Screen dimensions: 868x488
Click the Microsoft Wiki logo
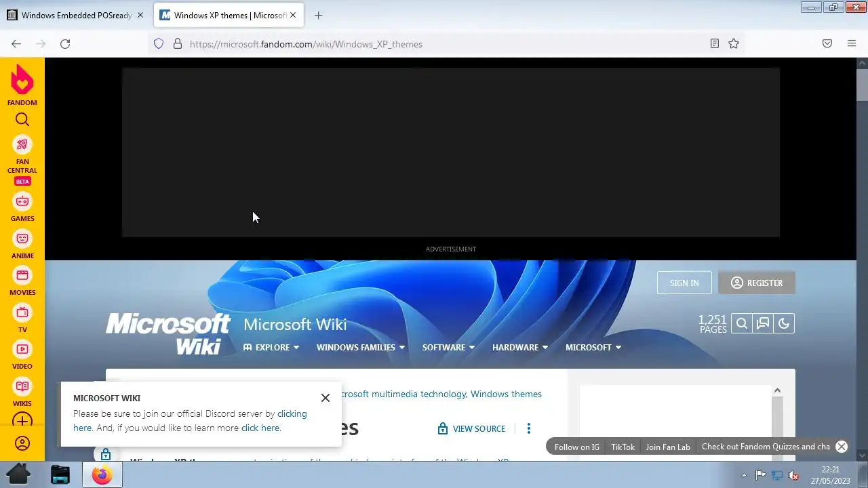pos(168,333)
